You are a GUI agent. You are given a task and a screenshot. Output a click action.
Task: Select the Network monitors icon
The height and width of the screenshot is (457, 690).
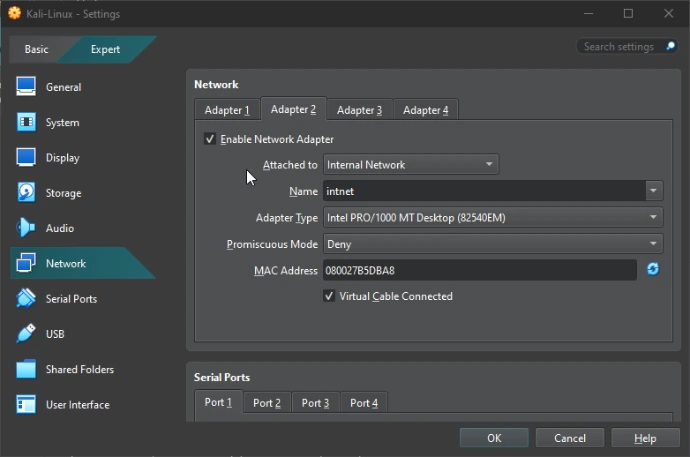click(x=26, y=263)
